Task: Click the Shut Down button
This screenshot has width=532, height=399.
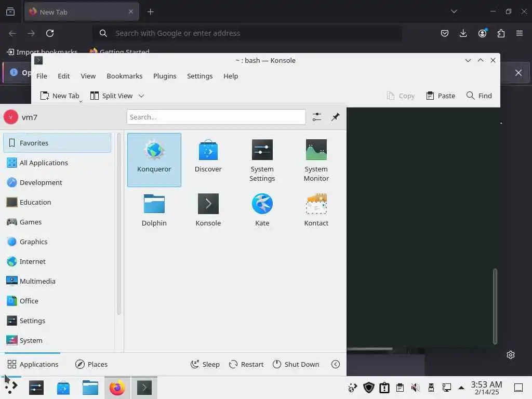Action: 296,364
